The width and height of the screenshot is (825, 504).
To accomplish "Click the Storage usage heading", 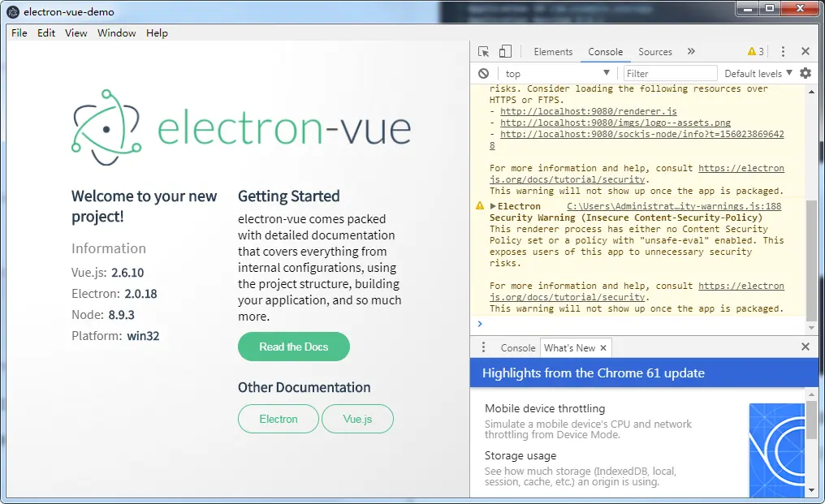I will click(x=520, y=455).
